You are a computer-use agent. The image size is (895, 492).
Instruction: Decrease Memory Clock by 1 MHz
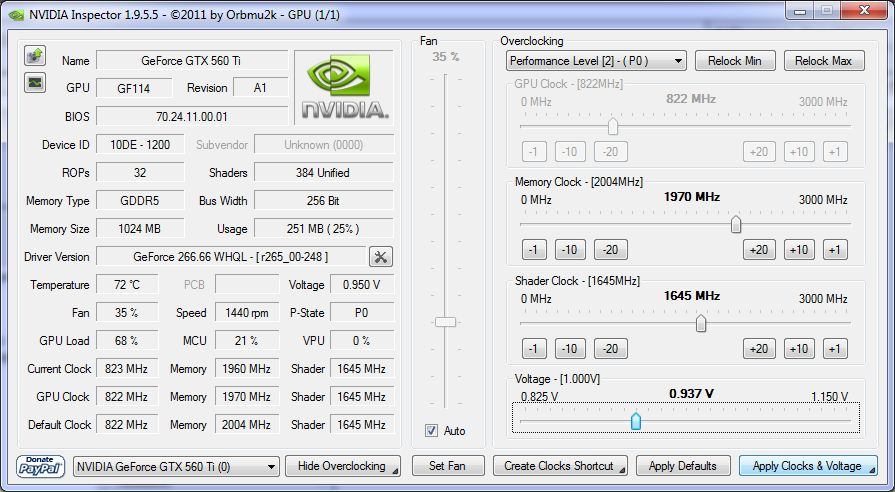tap(534, 250)
